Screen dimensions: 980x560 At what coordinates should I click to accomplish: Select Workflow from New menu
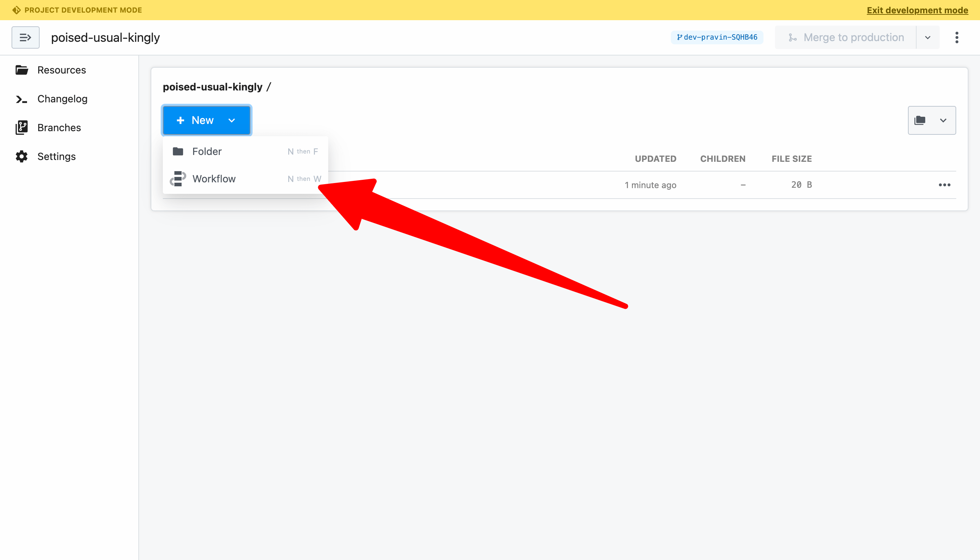click(x=214, y=178)
